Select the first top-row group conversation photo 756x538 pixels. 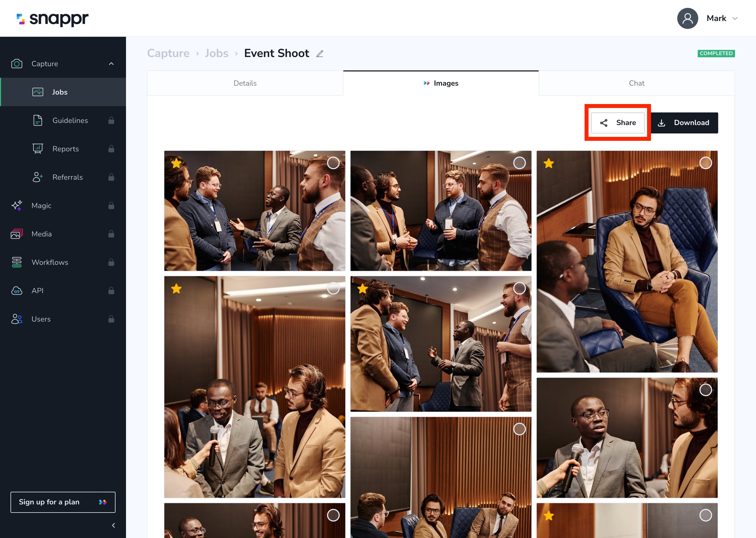click(x=333, y=163)
